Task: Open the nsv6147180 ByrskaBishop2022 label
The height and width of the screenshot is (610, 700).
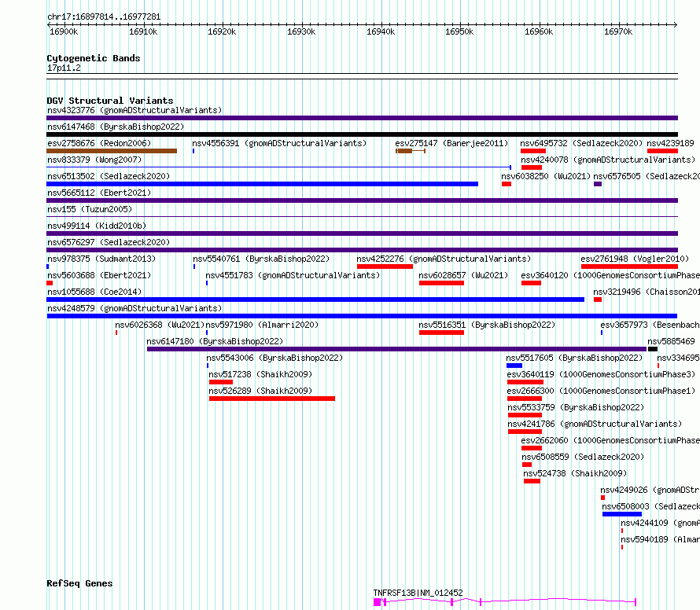Action: (x=215, y=341)
